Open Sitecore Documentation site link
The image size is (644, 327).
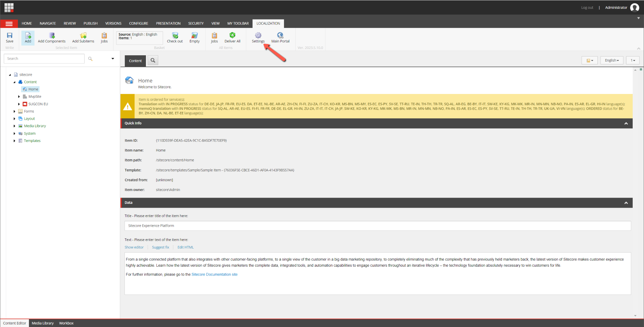tap(214, 275)
